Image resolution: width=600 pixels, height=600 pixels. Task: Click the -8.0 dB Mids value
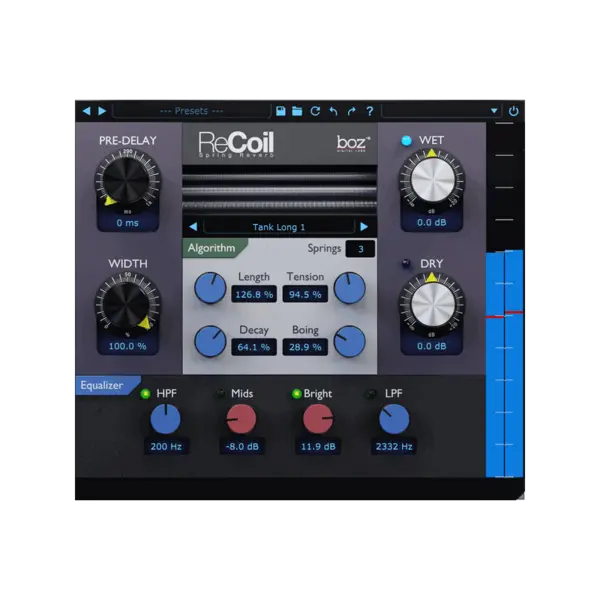click(x=242, y=446)
